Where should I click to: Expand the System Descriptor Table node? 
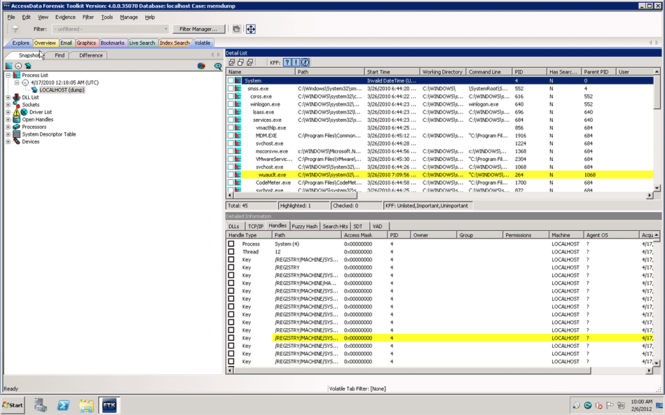[x=8, y=134]
